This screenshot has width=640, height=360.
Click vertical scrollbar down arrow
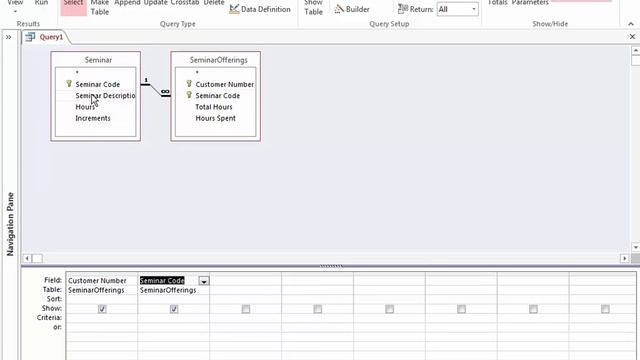click(x=636, y=247)
